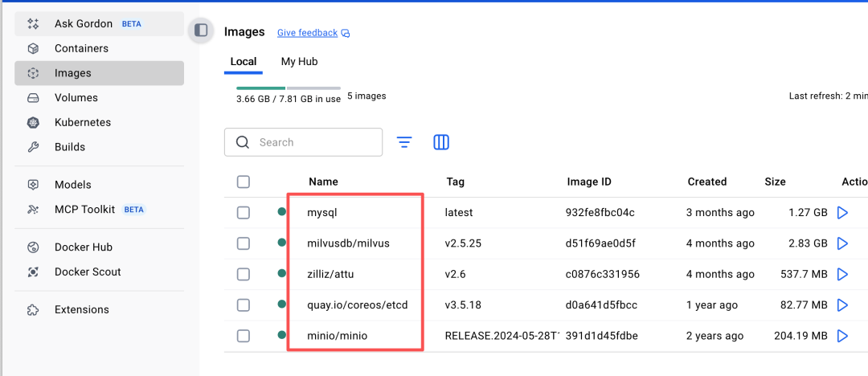The image size is (868, 376).
Task: Sort by the Size column header
Action: pyautogui.click(x=775, y=182)
